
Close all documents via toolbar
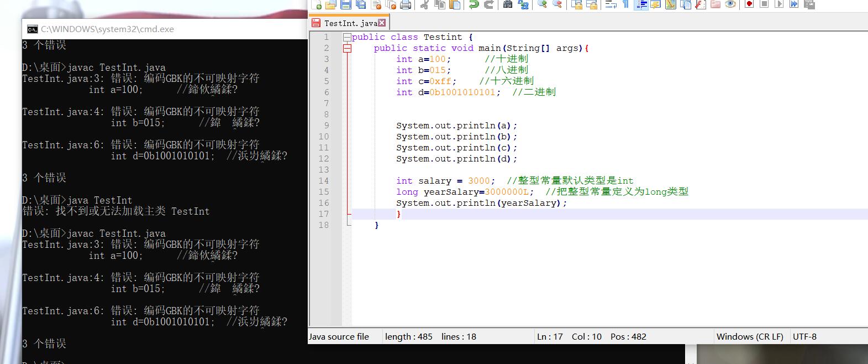(x=391, y=4)
